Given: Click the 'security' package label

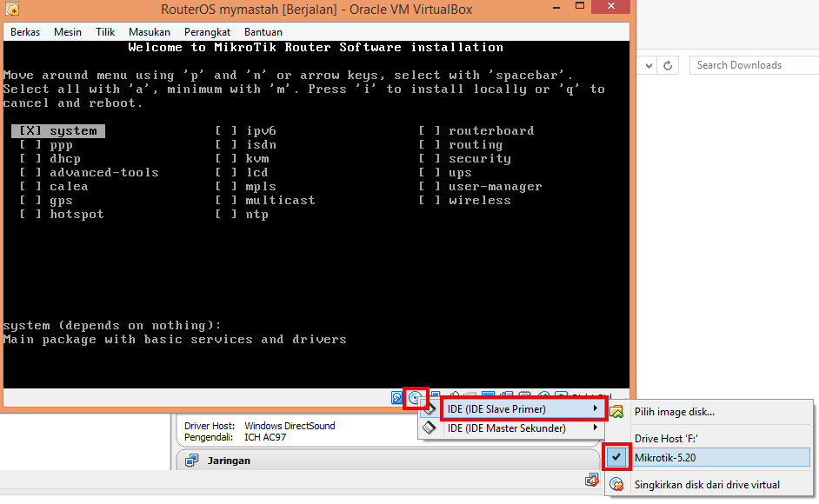Looking at the screenshot, I should point(480,159).
